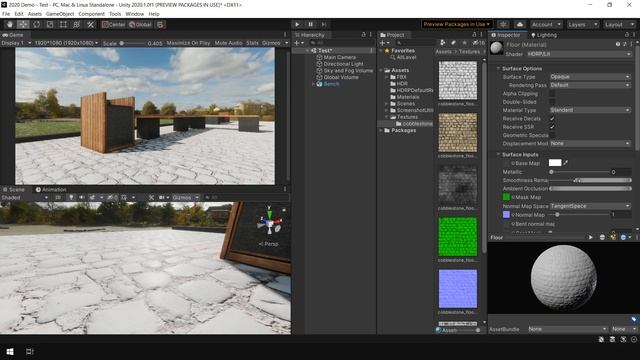The width and height of the screenshot is (640, 360).
Task: Open Project create plus button
Action: pyautogui.click(x=384, y=43)
